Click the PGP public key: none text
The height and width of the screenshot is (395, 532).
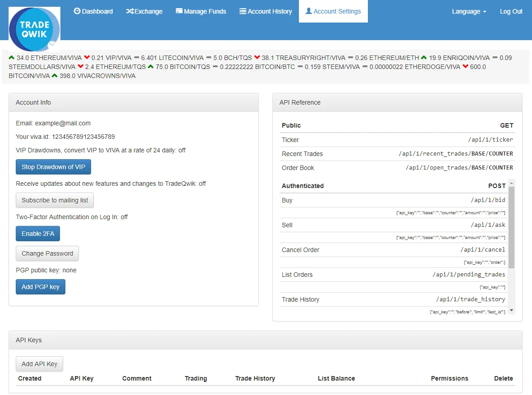(x=46, y=270)
